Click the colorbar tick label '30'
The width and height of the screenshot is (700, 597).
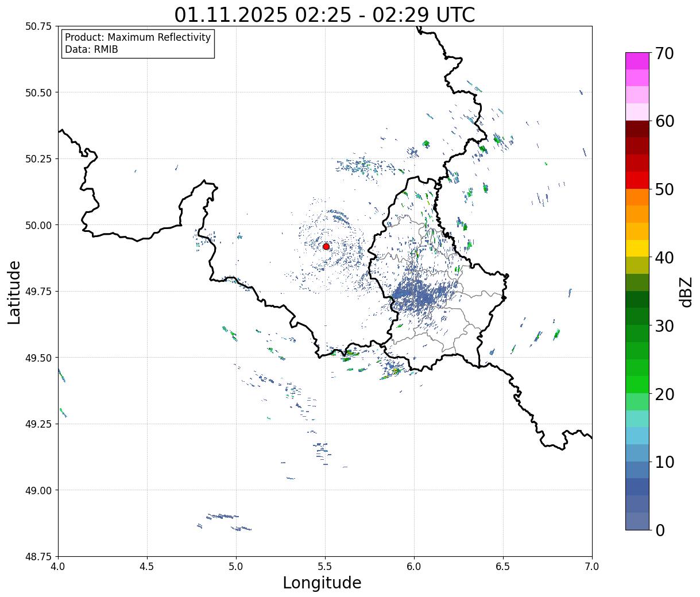(664, 325)
